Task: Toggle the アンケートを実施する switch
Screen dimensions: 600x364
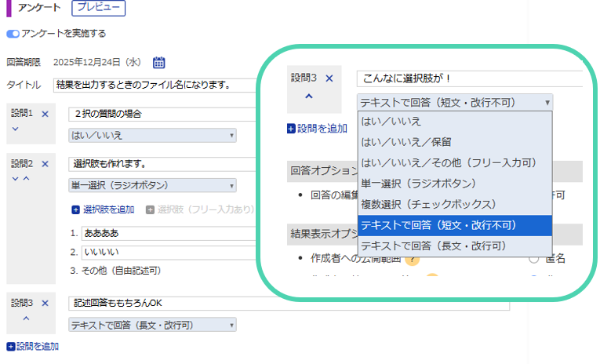Action: tap(13, 34)
